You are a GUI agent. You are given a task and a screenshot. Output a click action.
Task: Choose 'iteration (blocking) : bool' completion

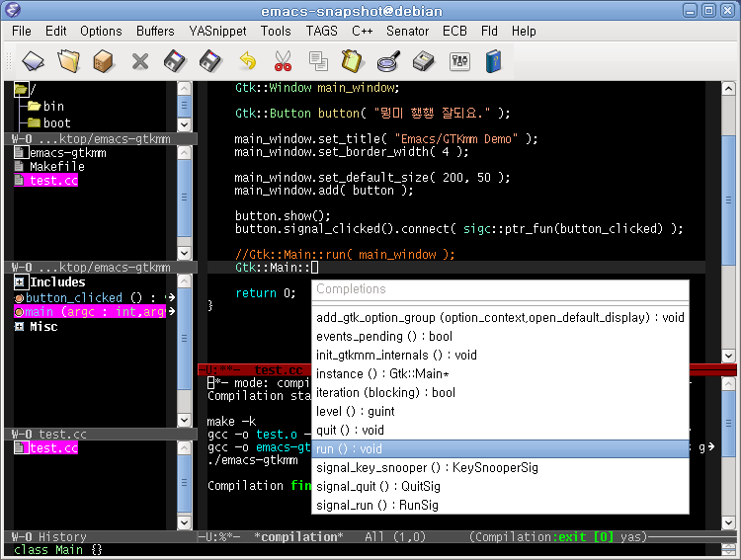point(500,393)
